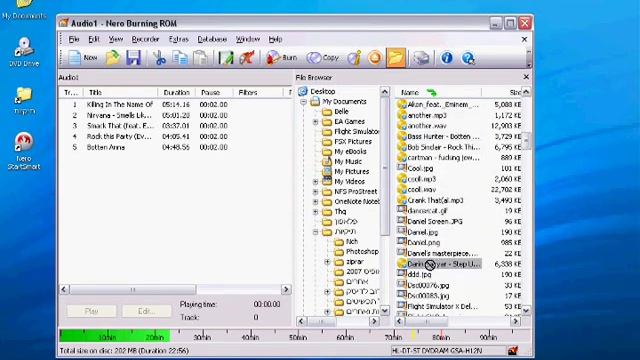Select track 'Killing In The Name Of'

(120, 104)
